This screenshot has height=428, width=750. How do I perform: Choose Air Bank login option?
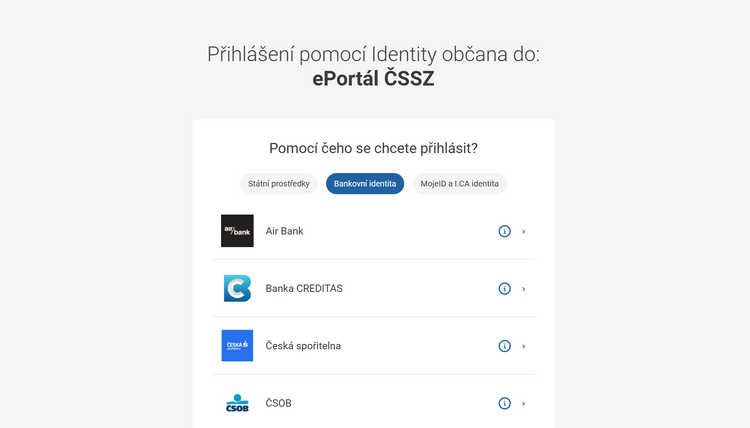(284, 231)
